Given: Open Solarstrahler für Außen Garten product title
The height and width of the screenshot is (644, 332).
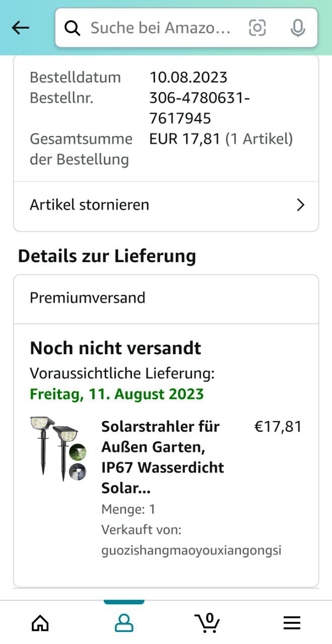Looking at the screenshot, I should pyautogui.click(x=163, y=457).
